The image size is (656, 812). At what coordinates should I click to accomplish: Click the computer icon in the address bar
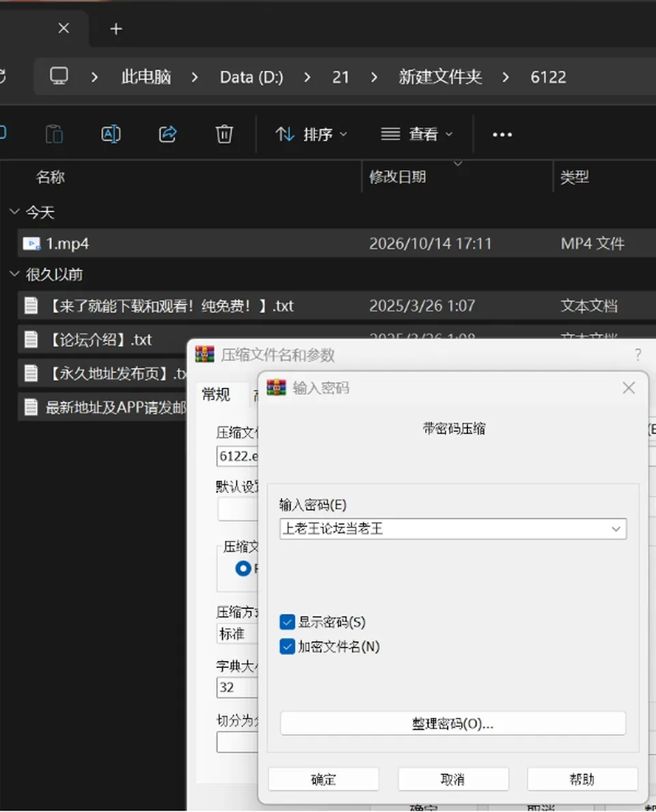[59, 76]
